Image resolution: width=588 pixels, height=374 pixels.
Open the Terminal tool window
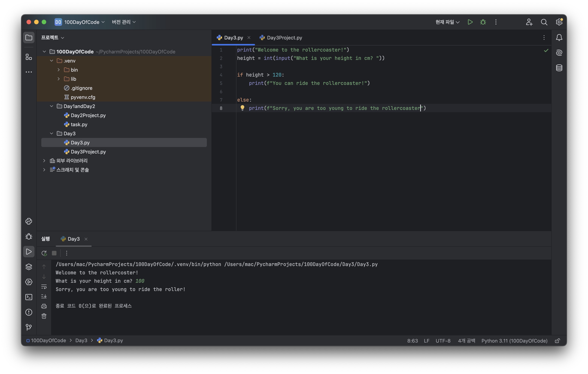click(x=29, y=297)
